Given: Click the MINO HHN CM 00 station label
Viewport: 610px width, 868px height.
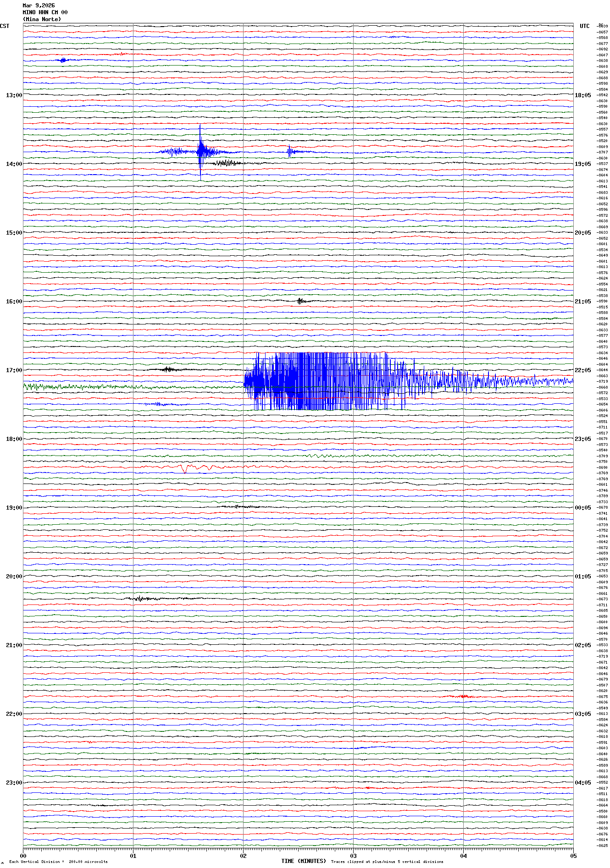Looking at the screenshot, I should pos(45,12).
